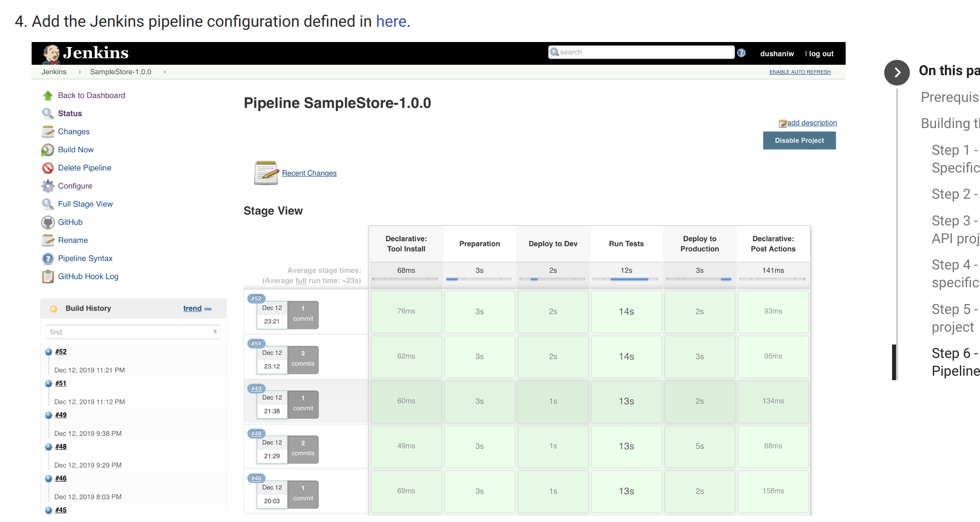Click the Delete Pipeline red icon

(x=48, y=168)
